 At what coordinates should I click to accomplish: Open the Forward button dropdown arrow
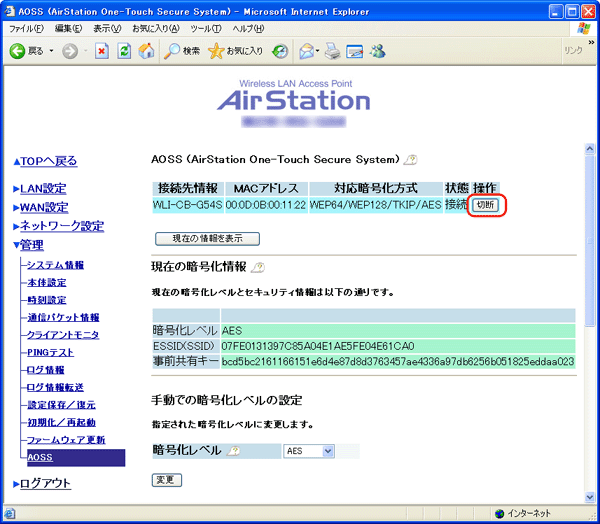(x=85, y=51)
